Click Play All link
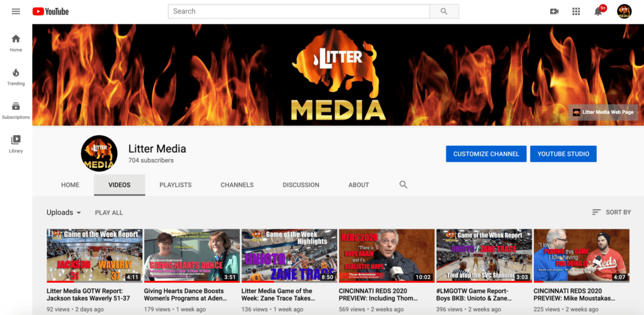The width and height of the screenshot is (644, 315). 109,213
